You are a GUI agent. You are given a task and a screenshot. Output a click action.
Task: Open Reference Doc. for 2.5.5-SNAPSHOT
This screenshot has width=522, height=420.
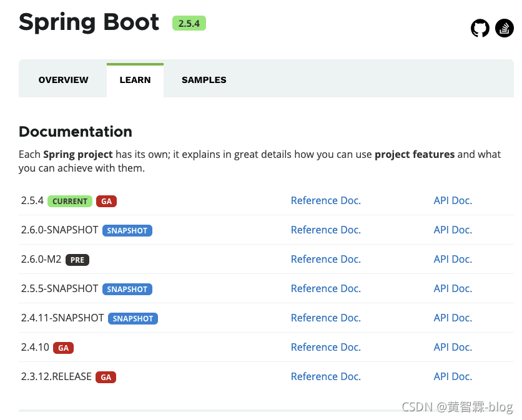point(325,289)
